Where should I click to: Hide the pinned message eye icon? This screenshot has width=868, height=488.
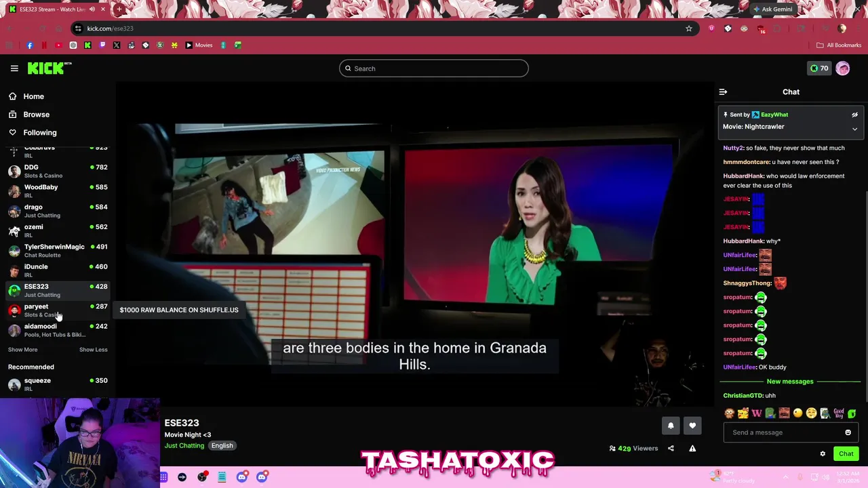tap(854, 115)
